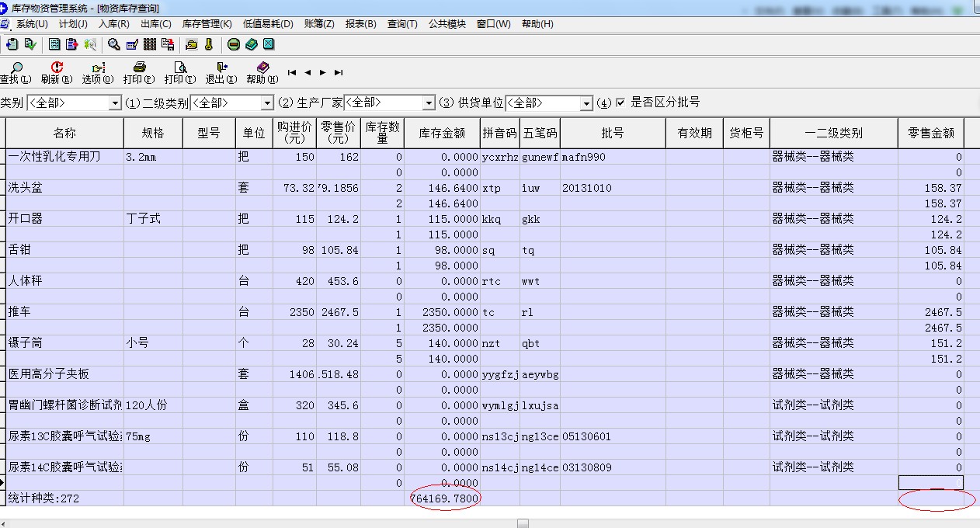Click the open yellow folder icon

pos(192,44)
